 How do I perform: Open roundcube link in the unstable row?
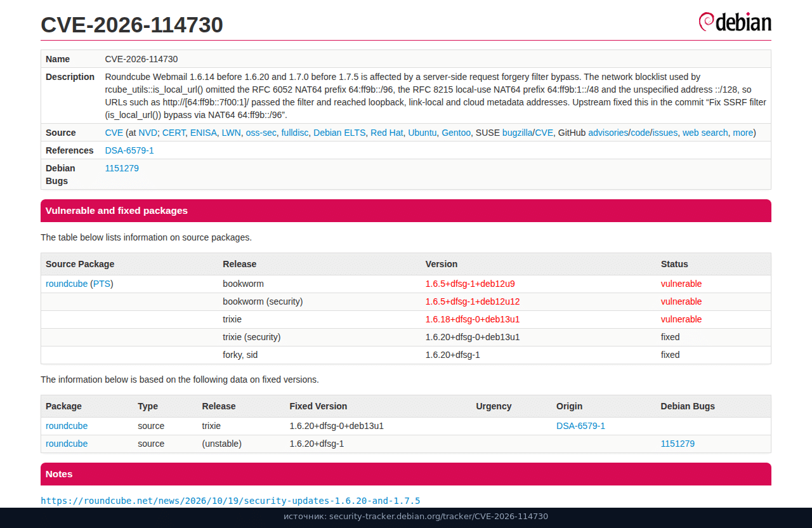[67, 444]
